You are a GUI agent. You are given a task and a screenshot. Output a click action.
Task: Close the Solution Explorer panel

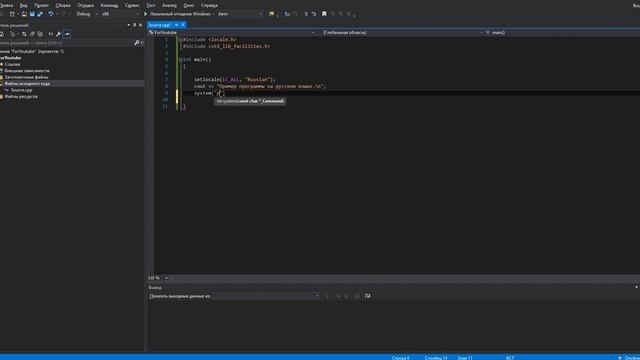pos(140,25)
